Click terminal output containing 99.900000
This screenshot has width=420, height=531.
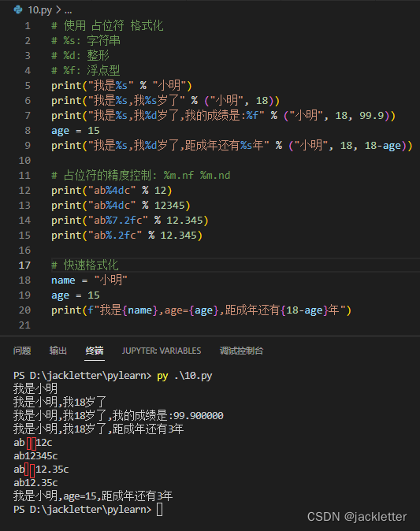pyautogui.click(x=118, y=415)
